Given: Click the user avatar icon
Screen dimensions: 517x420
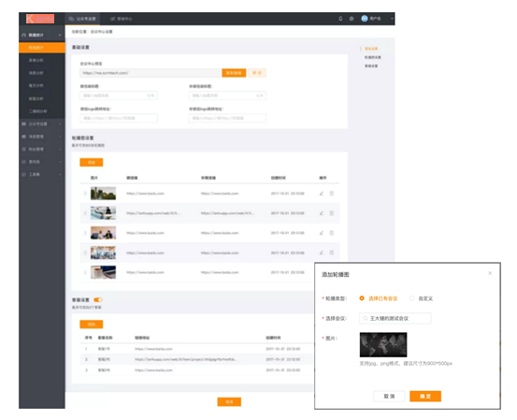Looking at the screenshot, I should point(365,19).
